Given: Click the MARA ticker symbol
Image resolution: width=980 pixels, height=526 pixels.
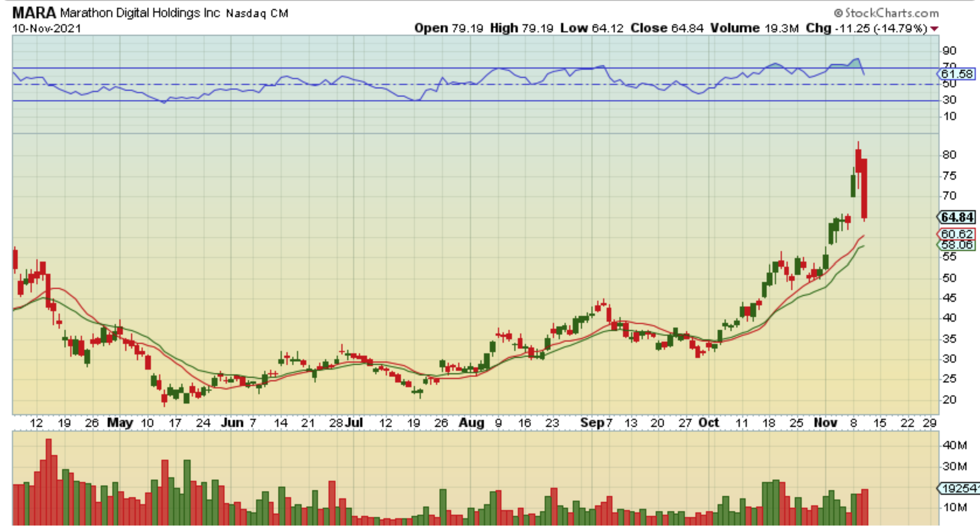Looking at the screenshot, I should click(33, 13).
